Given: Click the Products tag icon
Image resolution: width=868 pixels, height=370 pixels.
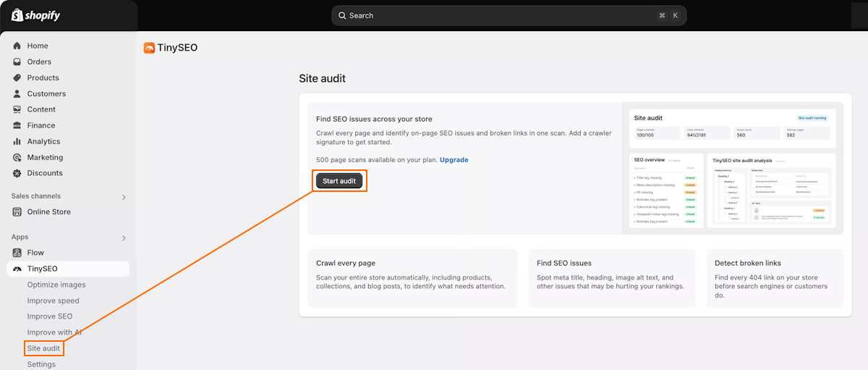Looking at the screenshot, I should [17, 77].
